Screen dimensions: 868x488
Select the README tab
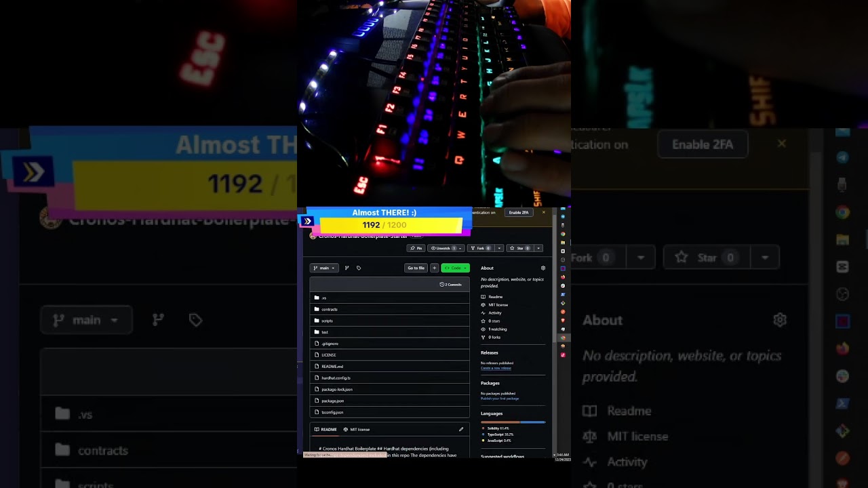click(x=325, y=429)
